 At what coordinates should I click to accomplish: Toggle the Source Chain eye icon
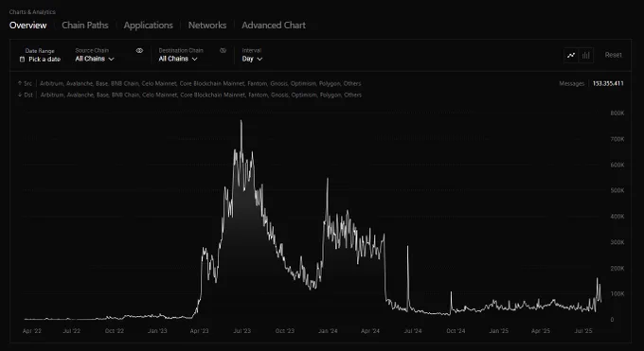pyautogui.click(x=139, y=50)
